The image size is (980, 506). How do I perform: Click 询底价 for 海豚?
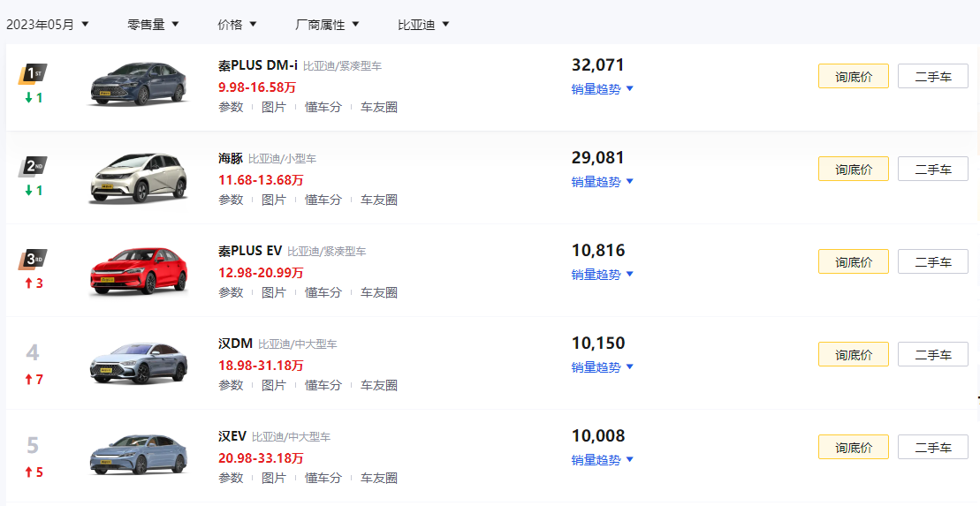tap(853, 169)
